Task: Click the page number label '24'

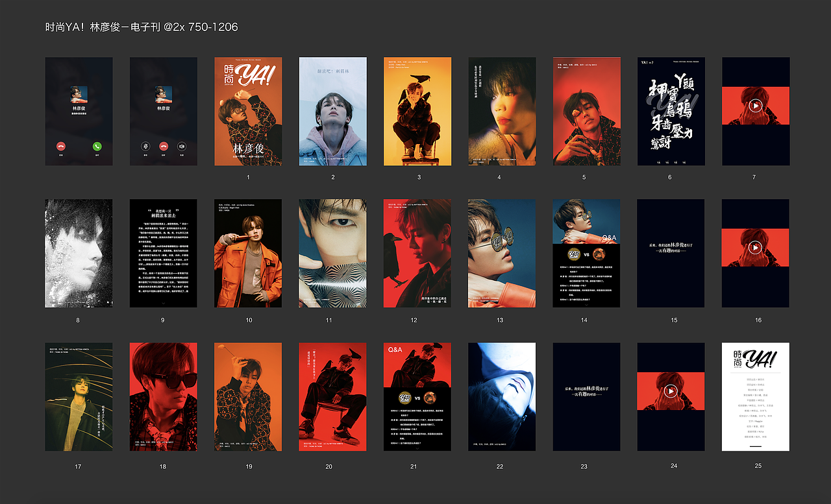Action: [674, 466]
